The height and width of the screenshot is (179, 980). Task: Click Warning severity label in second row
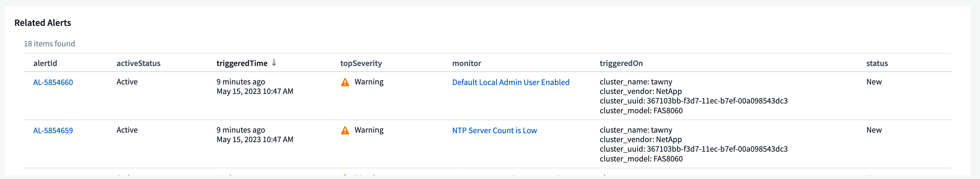pyautogui.click(x=369, y=130)
